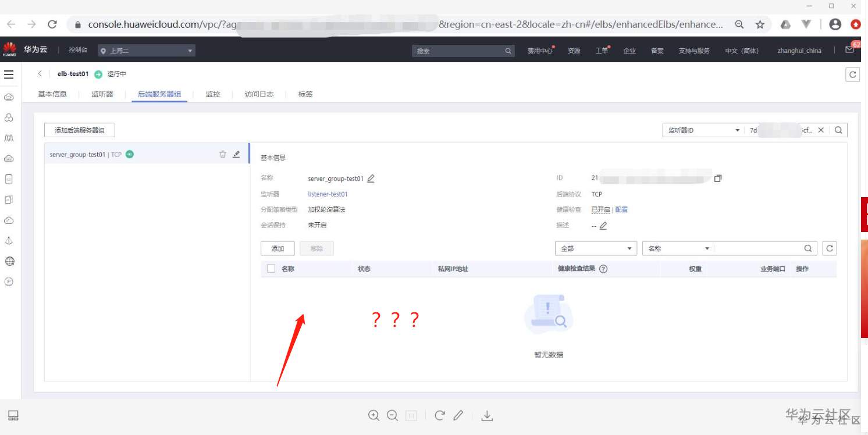Click the 添加后端服务器组 button
868x435 pixels.
(x=80, y=130)
